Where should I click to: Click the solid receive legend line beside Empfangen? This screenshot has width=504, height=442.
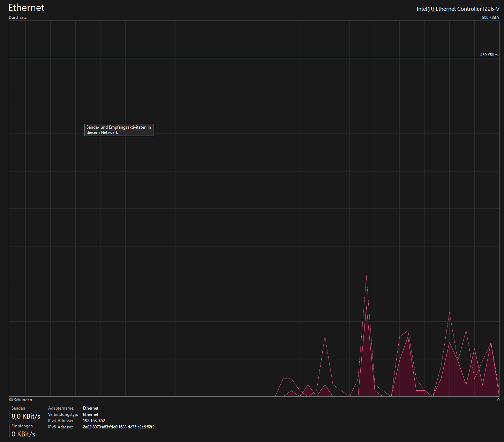click(x=9, y=431)
